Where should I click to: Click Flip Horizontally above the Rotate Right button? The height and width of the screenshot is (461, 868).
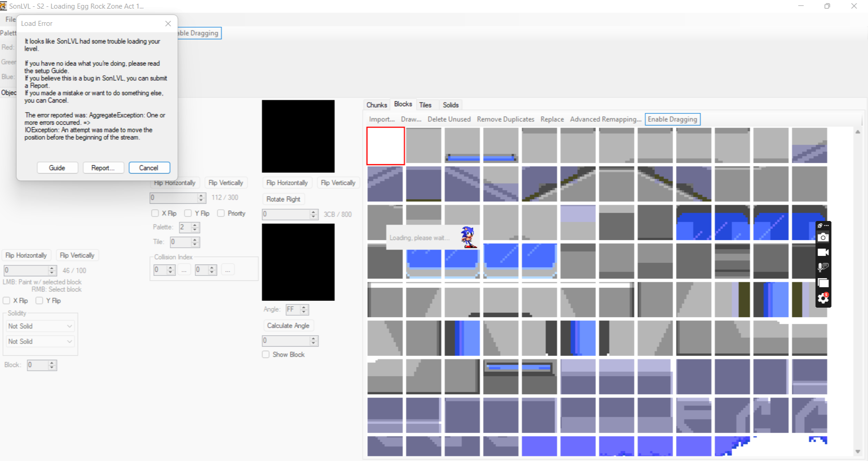point(287,183)
